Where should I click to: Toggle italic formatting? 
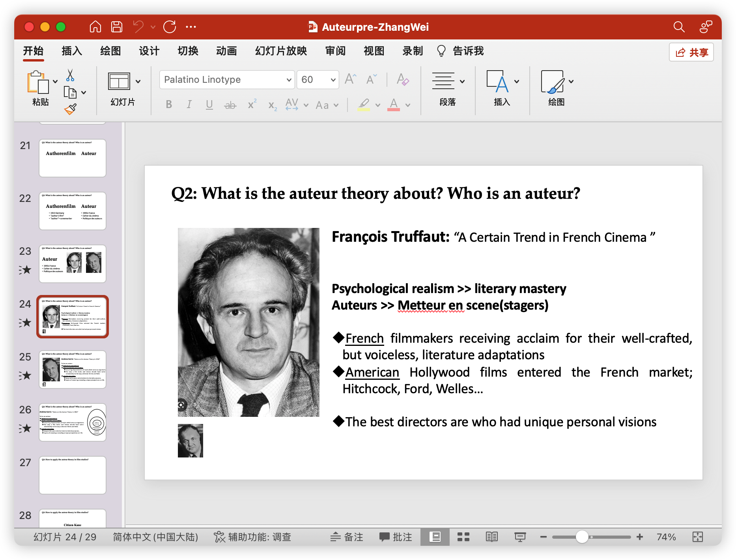click(x=189, y=105)
